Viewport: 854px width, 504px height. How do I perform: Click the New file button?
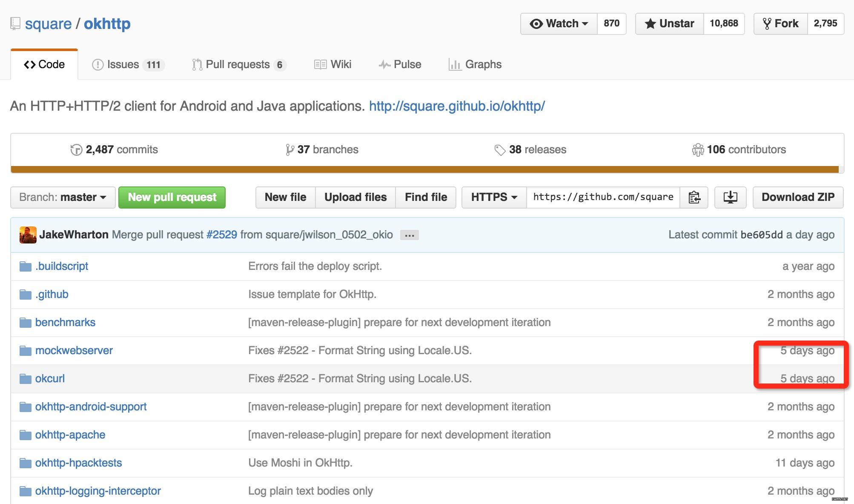(285, 197)
